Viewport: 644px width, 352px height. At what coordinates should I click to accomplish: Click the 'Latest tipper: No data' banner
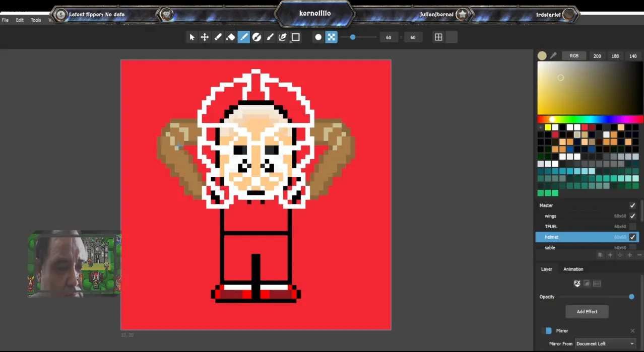pos(97,15)
